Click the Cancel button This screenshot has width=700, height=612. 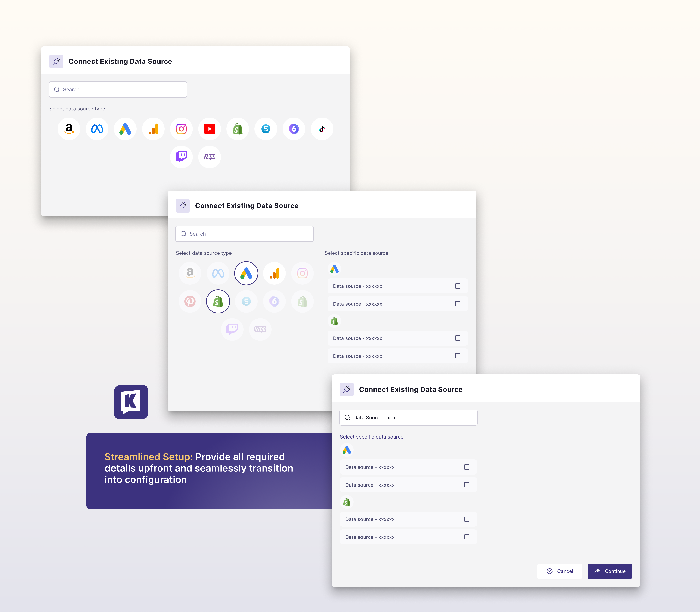[x=560, y=571]
